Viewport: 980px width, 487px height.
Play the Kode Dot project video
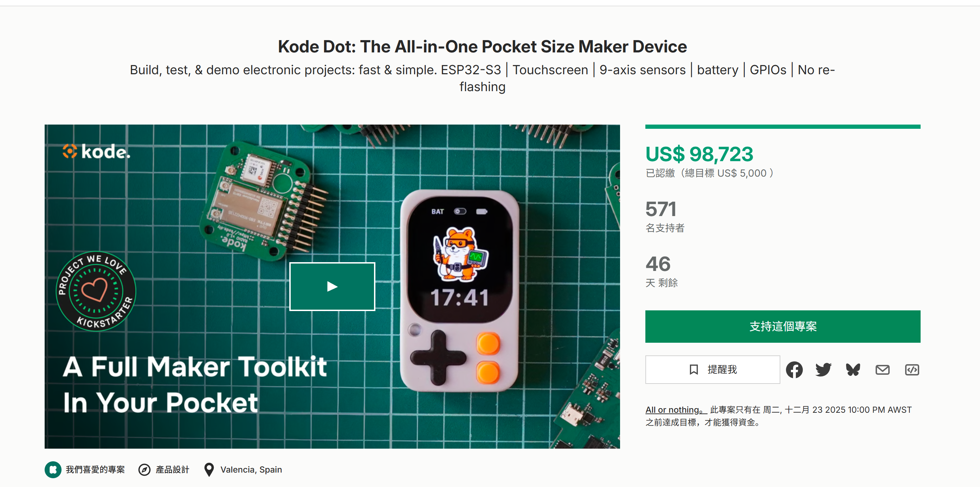[x=332, y=286]
